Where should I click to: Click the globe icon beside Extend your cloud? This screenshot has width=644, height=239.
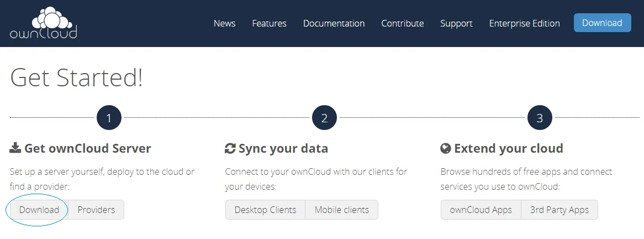click(446, 148)
